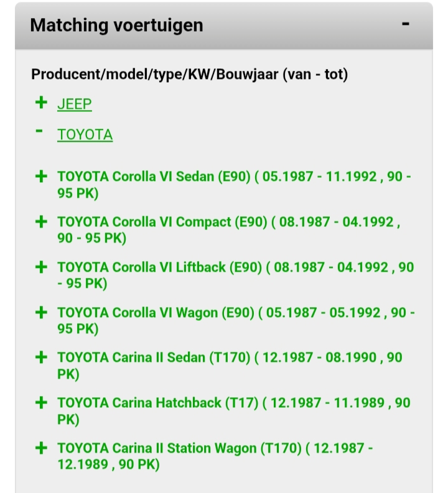Expand plus icon for Corolla VI Liftback (E90)

(x=41, y=267)
